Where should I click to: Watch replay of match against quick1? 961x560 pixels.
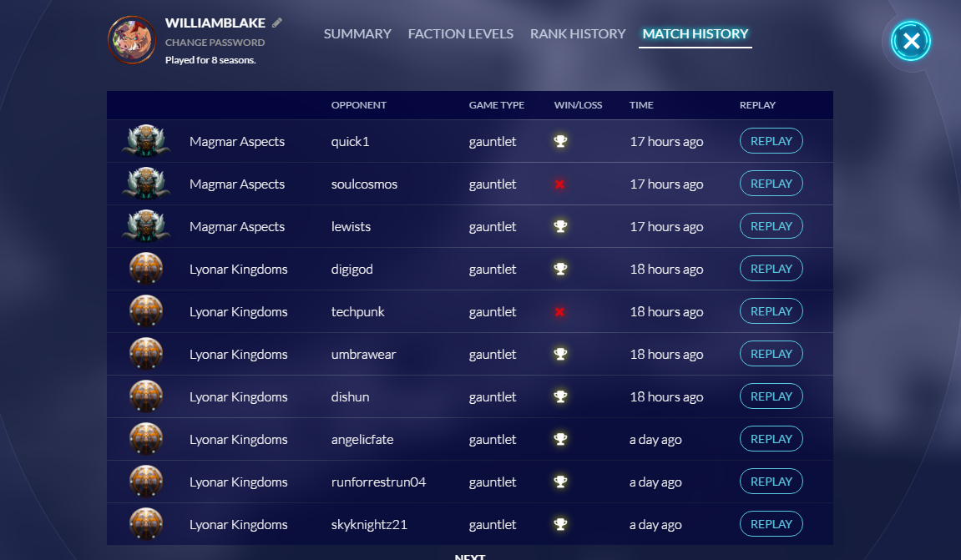point(771,141)
